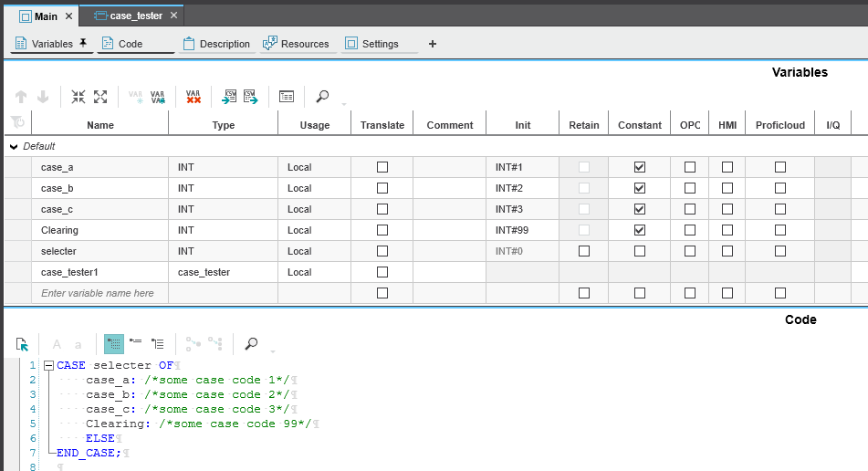Image resolution: width=868 pixels, height=471 pixels.
Task: Sort by the Name column header
Action: 100,125
